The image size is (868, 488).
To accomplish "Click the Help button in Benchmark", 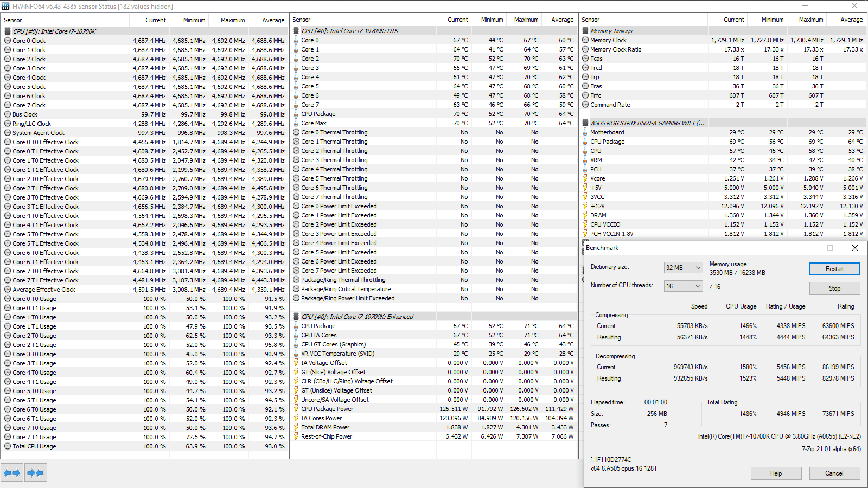I will [x=776, y=473].
